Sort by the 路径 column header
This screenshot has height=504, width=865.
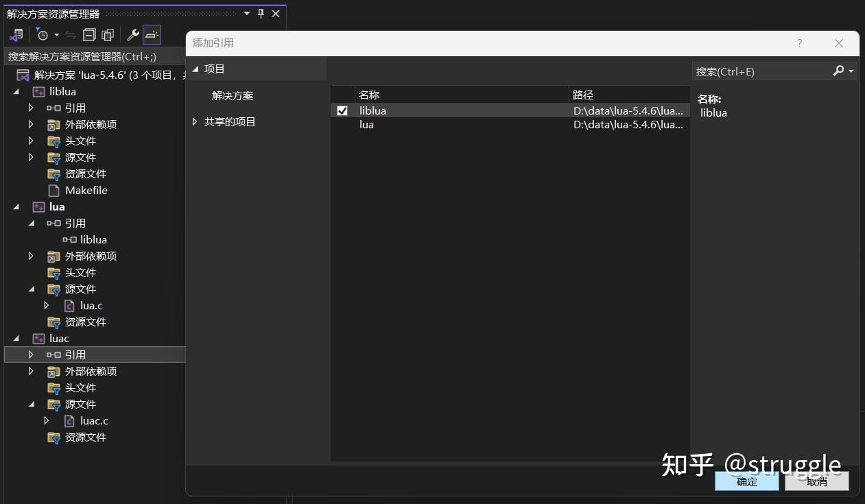[x=629, y=95]
